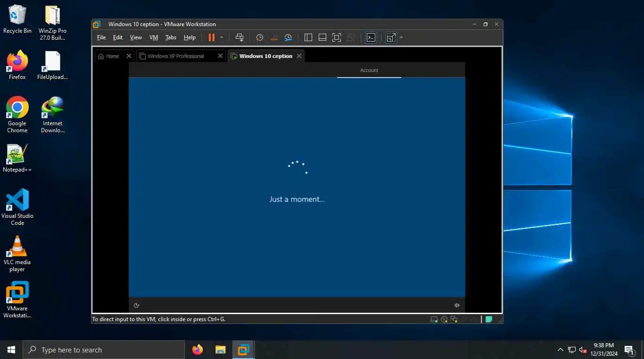Close the Home tab
Image resolution: width=644 pixels, height=359 pixels.
(x=129, y=56)
